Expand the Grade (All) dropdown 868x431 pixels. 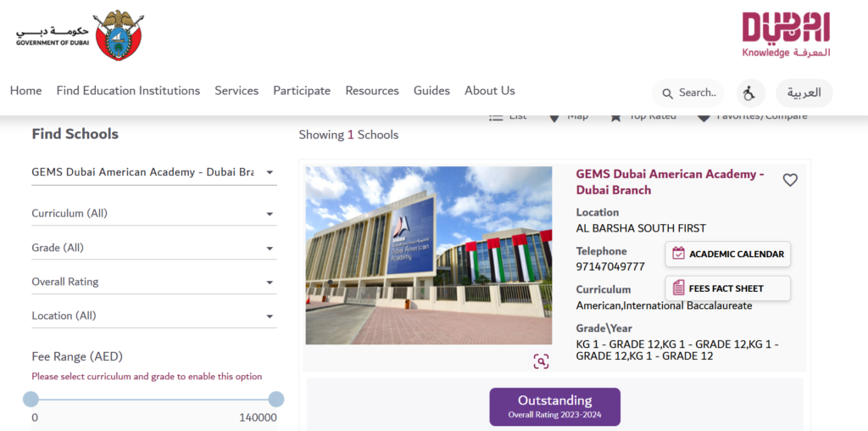(x=154, y=248)
